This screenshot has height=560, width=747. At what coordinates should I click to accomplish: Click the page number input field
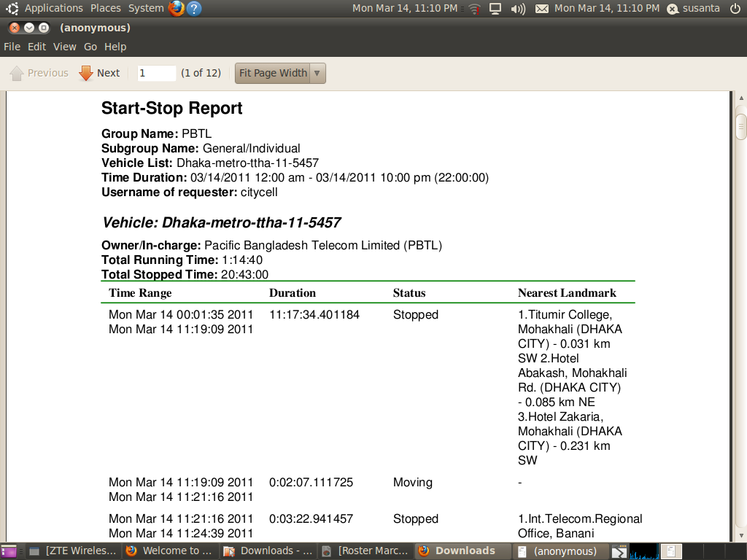(156, 73)
